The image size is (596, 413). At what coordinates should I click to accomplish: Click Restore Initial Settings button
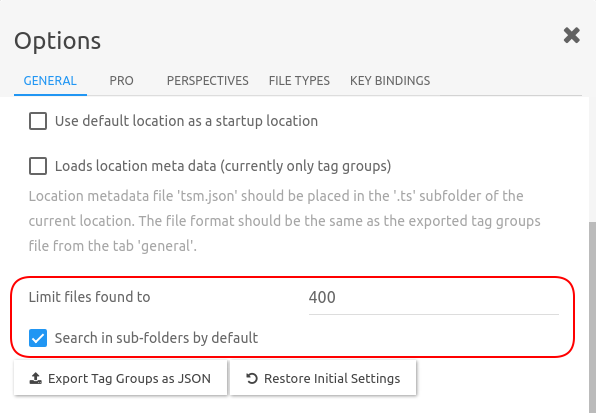click(x=323, y=378)
